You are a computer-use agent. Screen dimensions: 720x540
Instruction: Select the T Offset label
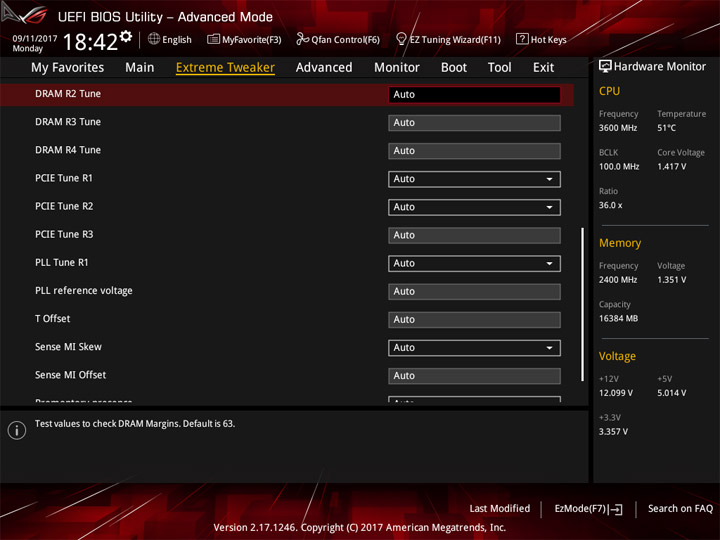53,319
